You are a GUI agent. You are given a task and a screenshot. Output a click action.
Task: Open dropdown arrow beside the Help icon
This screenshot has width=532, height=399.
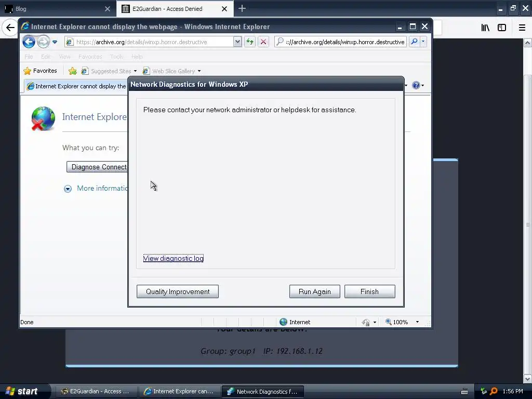coord(423,86)
